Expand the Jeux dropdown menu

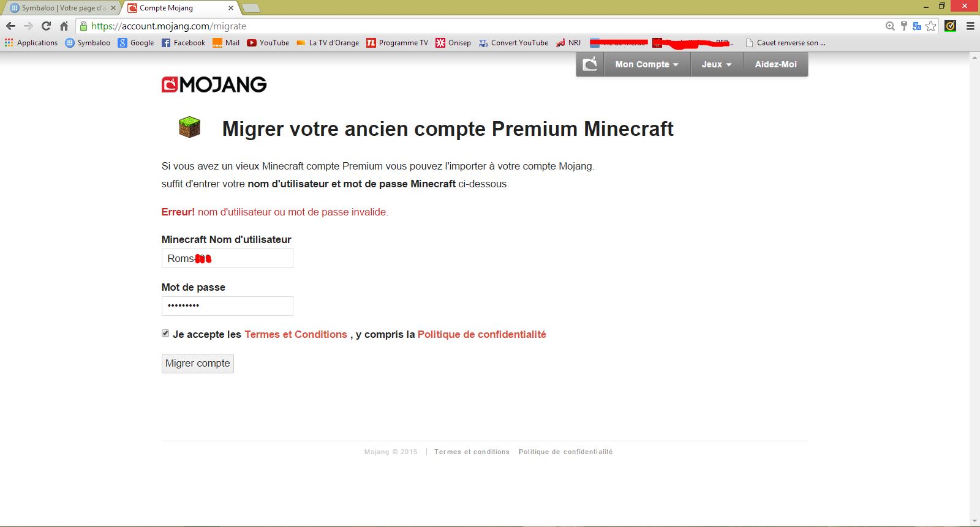(x=717, y=64)
